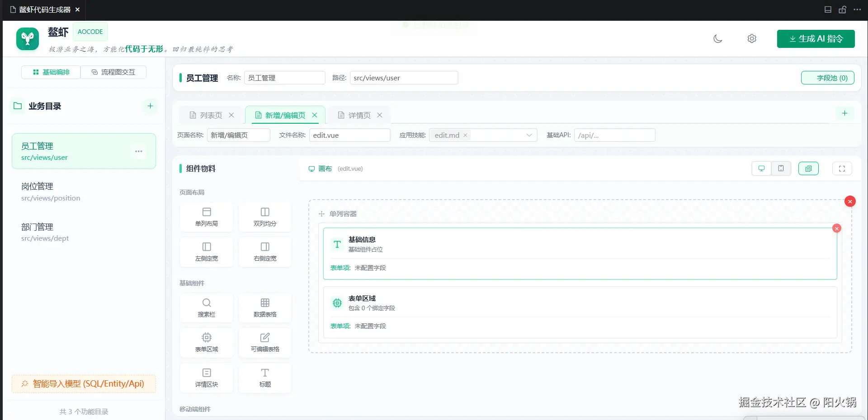Click the 共 3 个功能目录 footer text

pyautogui.click(x=84, y=411)
